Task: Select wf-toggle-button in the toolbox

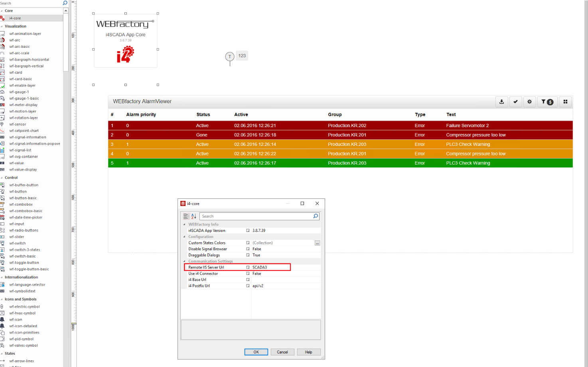Action: [x=24, y=263]
